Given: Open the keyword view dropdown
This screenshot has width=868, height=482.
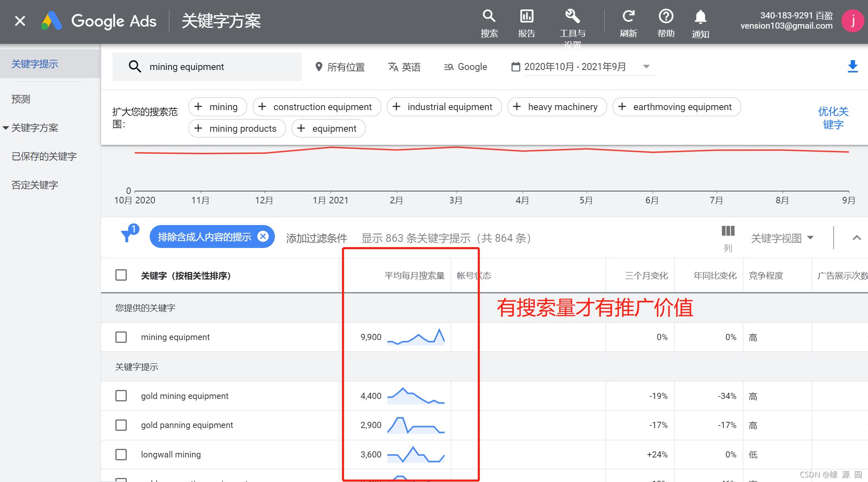Looking at the screenshot, I should tap(782, 238).
